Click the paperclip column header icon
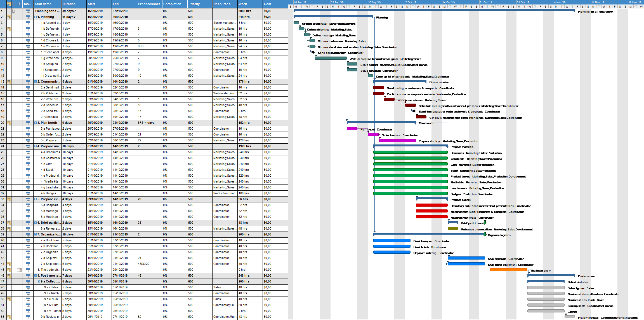The width and height of the screenshot is (644, 320). [x=14, y=4]
